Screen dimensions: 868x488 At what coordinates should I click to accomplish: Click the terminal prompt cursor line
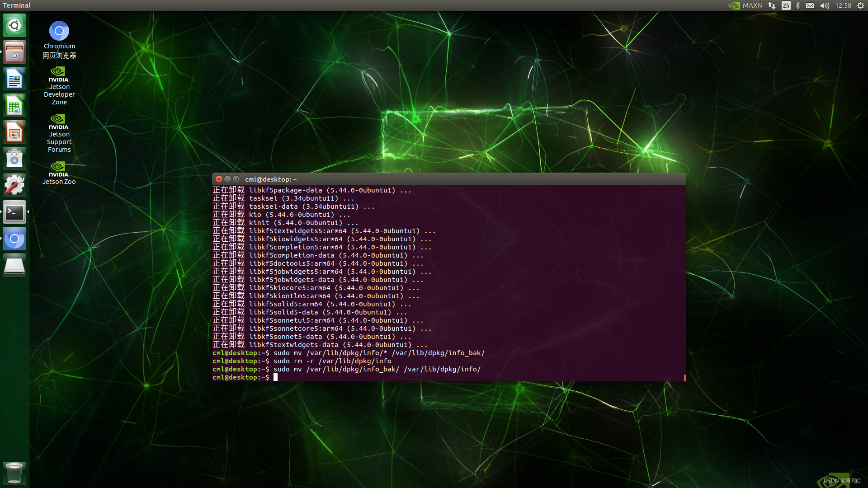coord(245,377)
